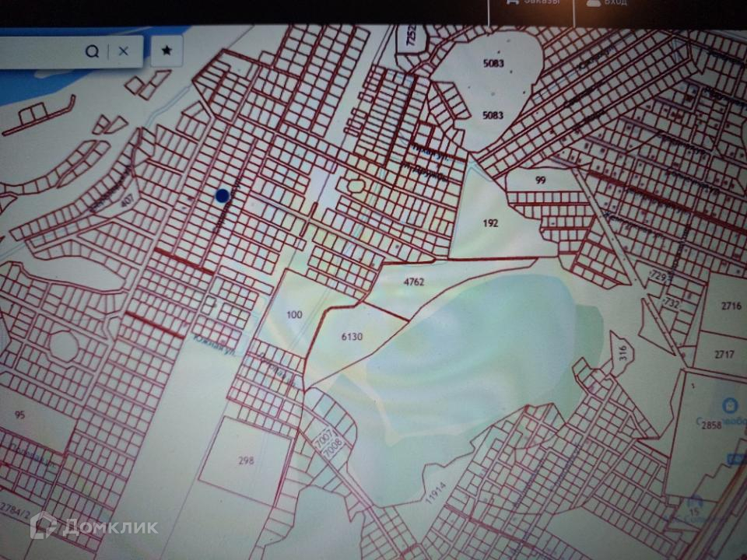This screenshot has height=560, width=747.
Task: Select parcel labeled 6130
Action: [352, 337]
